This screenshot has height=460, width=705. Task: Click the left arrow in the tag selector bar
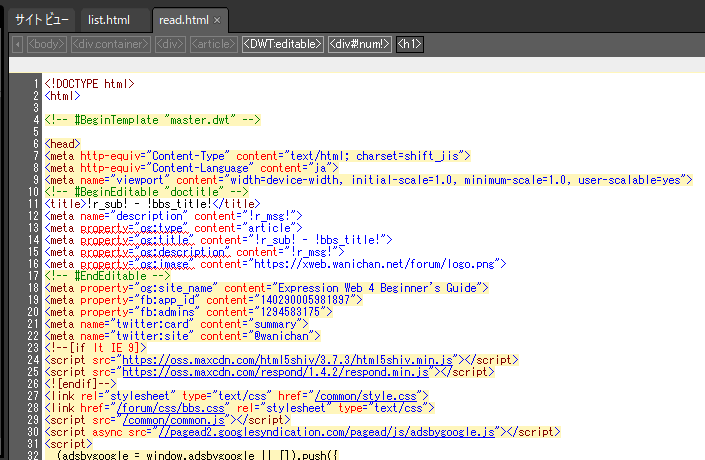(18, 44)
